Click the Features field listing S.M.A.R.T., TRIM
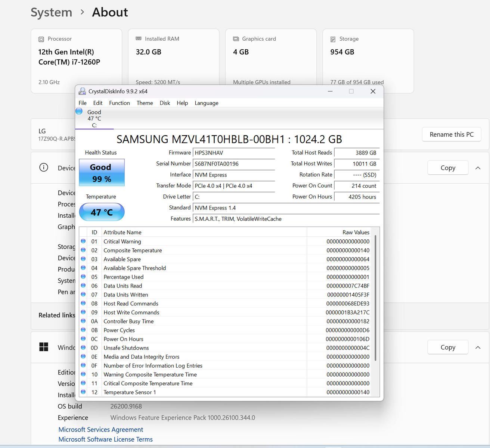This screenshot has height=448, width=490. point(286,219)
